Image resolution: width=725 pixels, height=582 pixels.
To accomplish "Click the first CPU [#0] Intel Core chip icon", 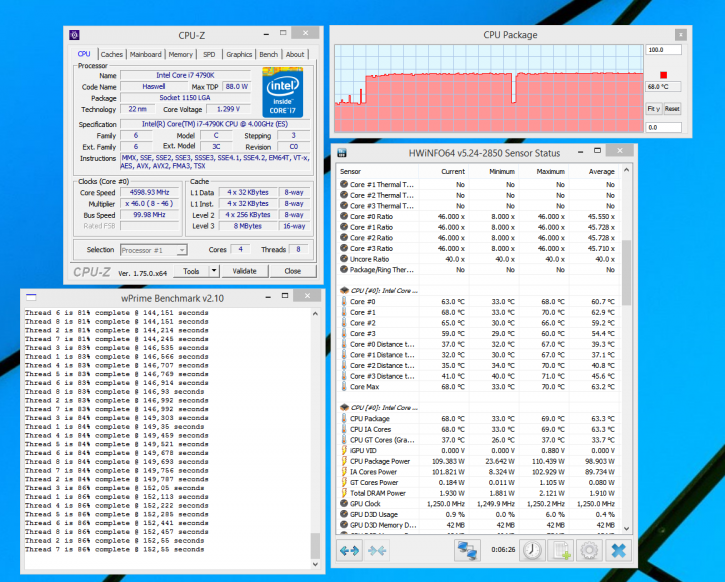I will (344, 291).
